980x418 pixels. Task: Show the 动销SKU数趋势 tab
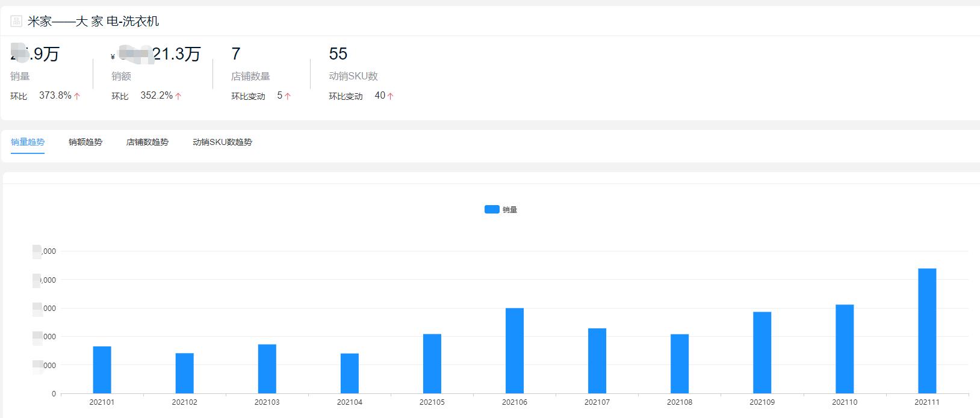pyautogui.click(x=222, y=142)
